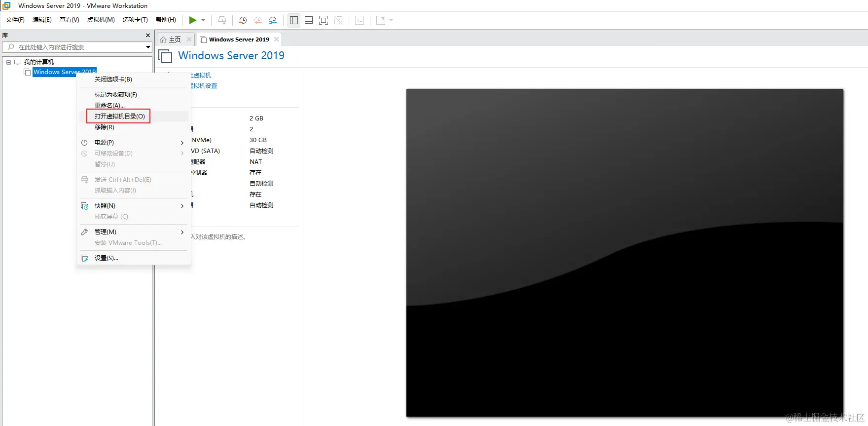Click the Send Ctrl+Alt+Del toolbar icon

(222, 20)
